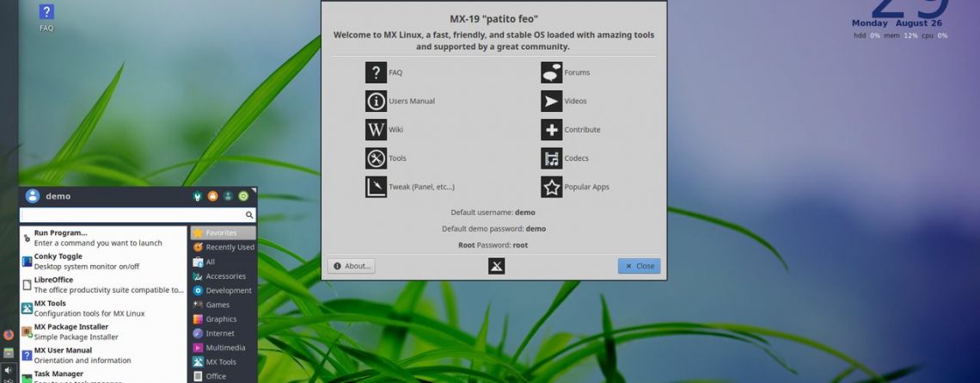Screen dimensions: 980x383
Task: Open settings manager icon in menu header
Action: (x=198, y=196)
